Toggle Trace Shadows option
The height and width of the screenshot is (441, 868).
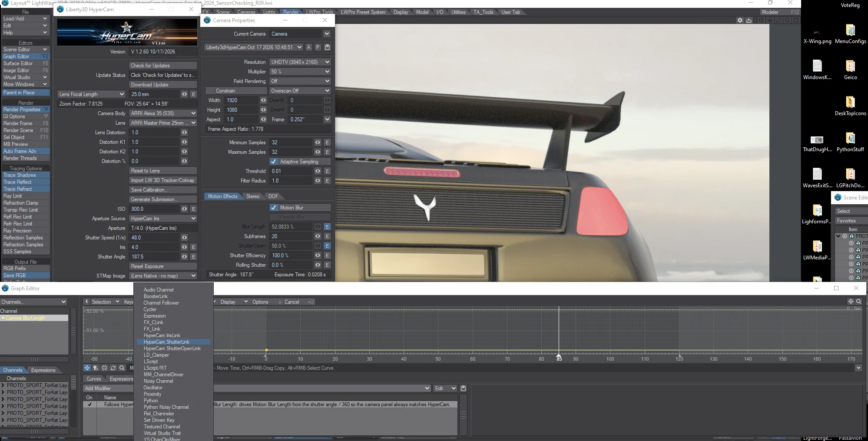point(26,175)
